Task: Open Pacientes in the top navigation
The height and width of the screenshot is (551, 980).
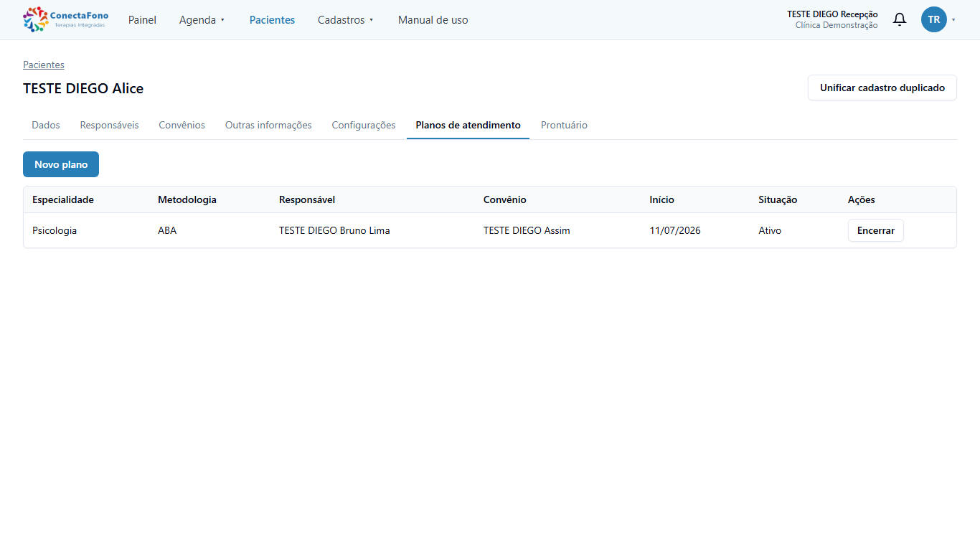Action: click(272, 20)
